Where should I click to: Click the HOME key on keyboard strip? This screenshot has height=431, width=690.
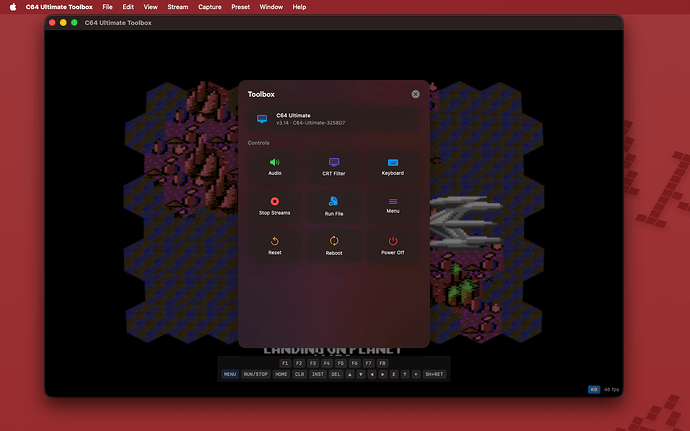[x=281, y=374]
